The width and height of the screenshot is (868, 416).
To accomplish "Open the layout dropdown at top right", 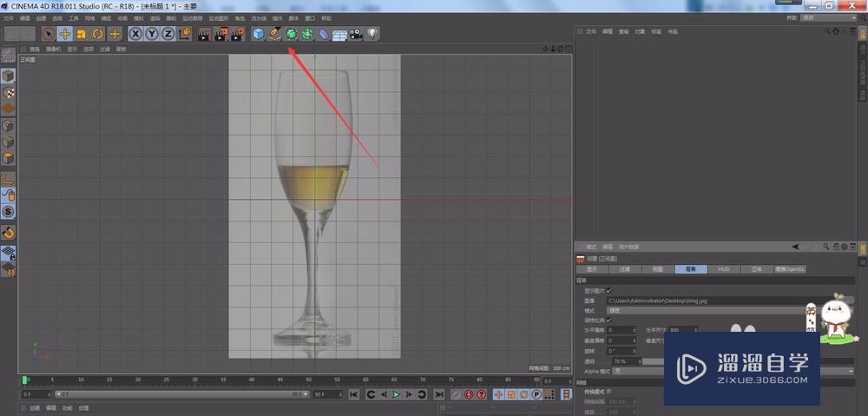I will 829,17.
